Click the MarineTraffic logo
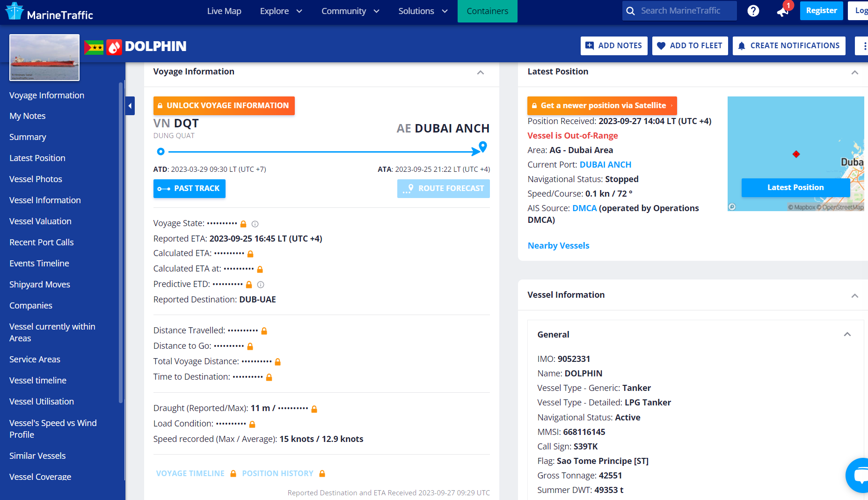This screenshot has height=500, width=868. point(49,11)
